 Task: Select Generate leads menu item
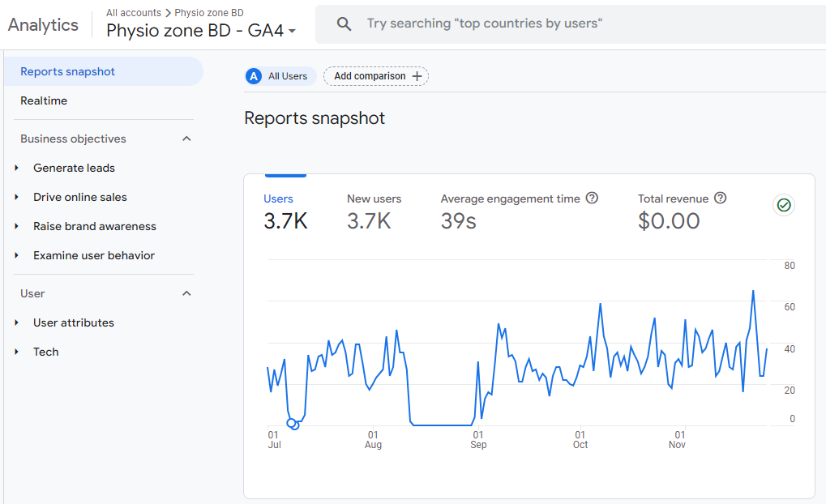pos(74,168)
